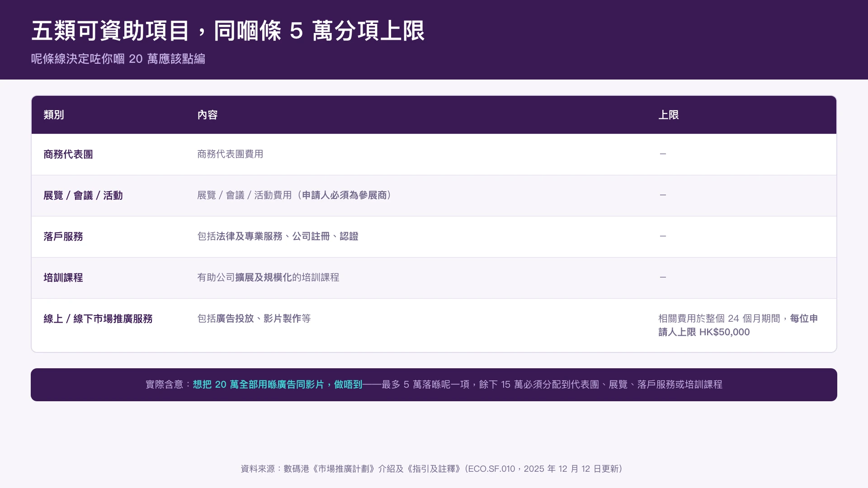
Task: Click the slide title 五類可資助項目，同嗰條 5 萬分項上限
Action: pyautogui.click(x=228, y=31)
